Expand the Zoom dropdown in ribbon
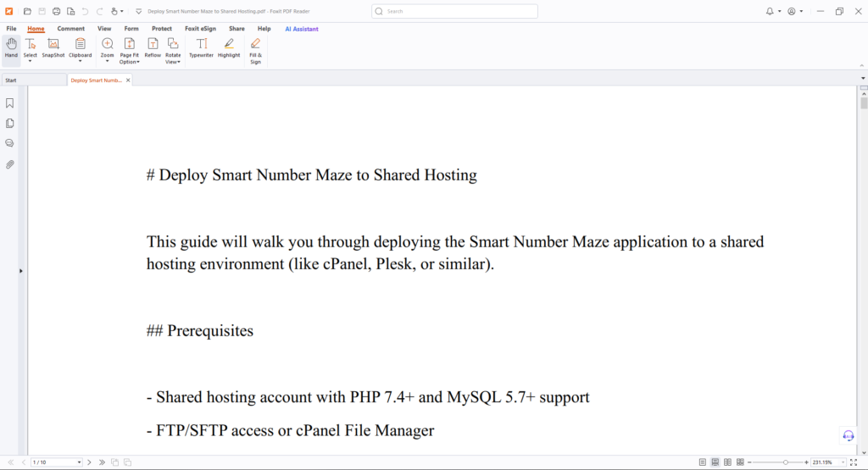Viewport: 868px width, 470px height. (x=107, y=61)
